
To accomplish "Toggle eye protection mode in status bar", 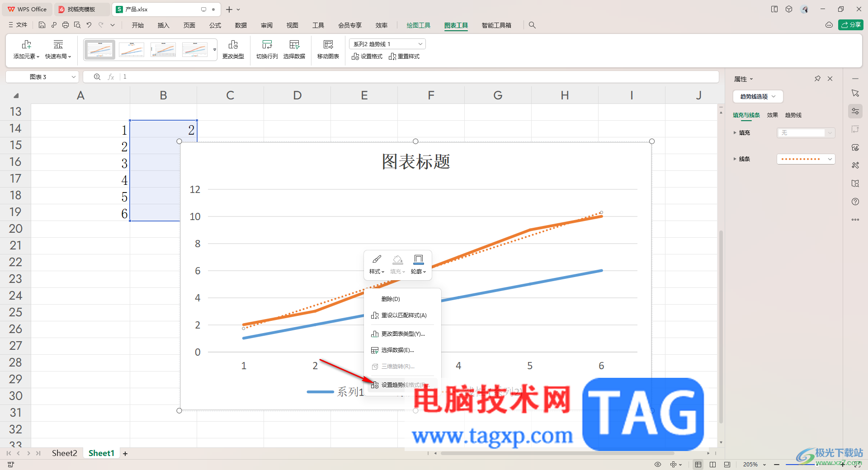I will [x=658, y=465].
